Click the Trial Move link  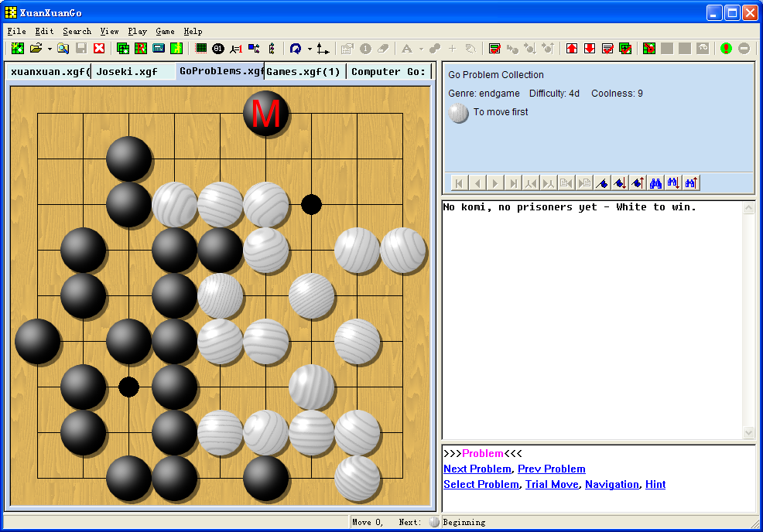(552, 484)
